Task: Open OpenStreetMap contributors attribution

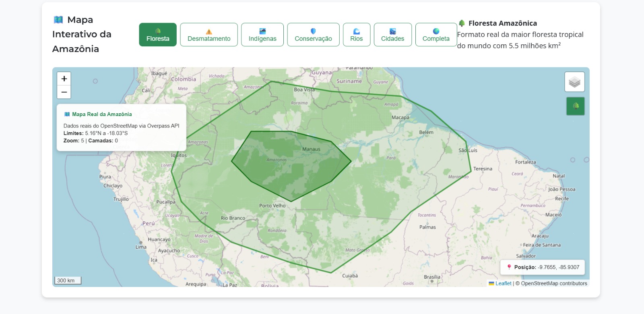Action: (x=554, y=283)
